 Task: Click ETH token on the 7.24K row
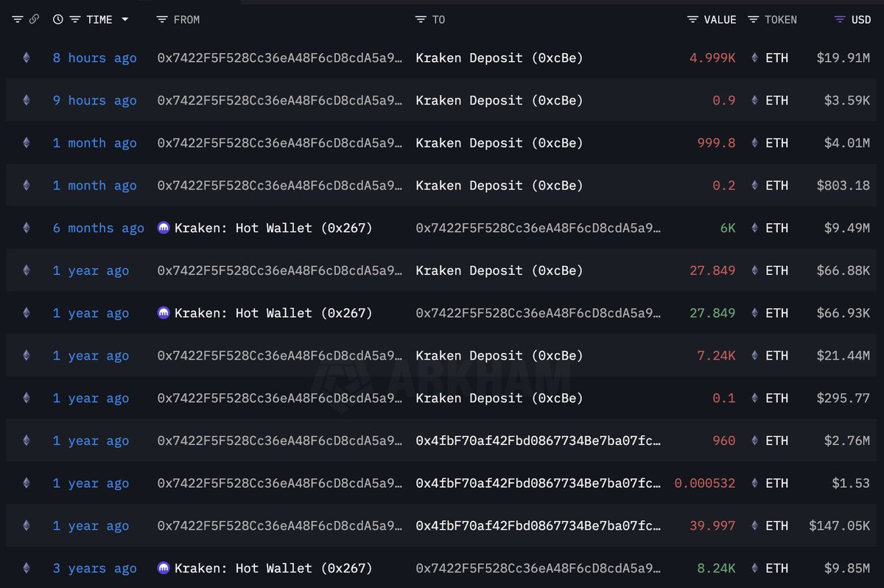pos(776,355)
